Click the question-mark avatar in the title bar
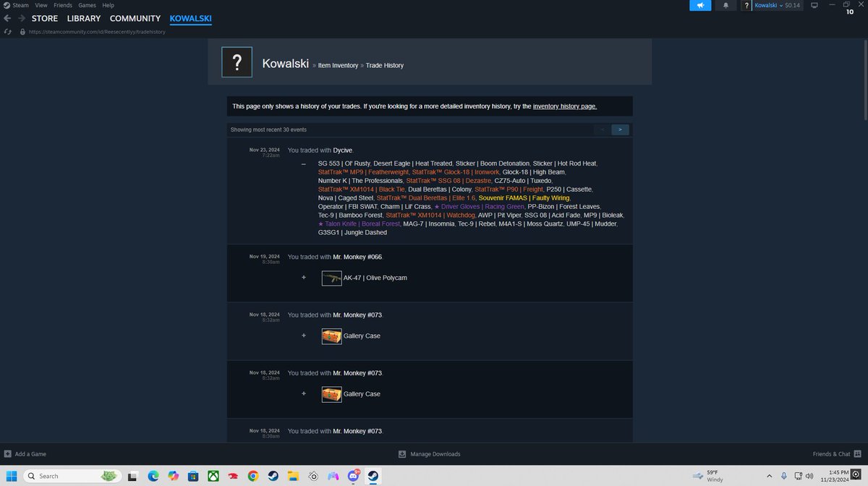 pos(746,6)
